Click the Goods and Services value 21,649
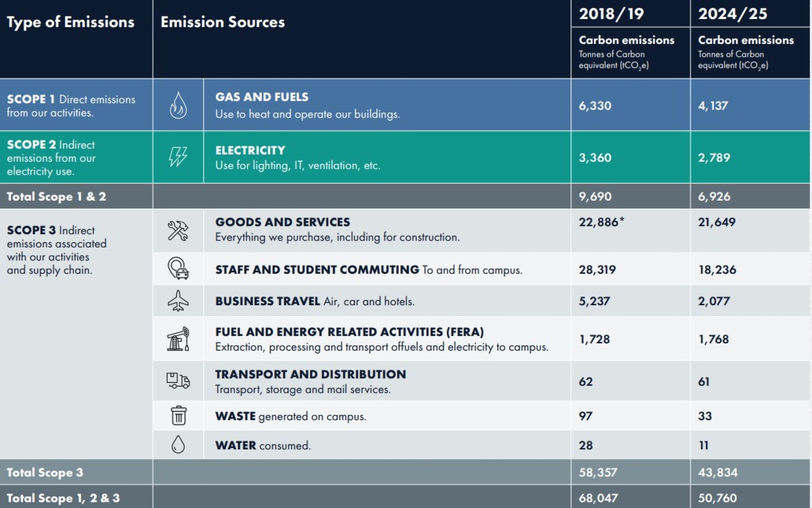This screenshot has width=812, height=508. tap(717, 222)
